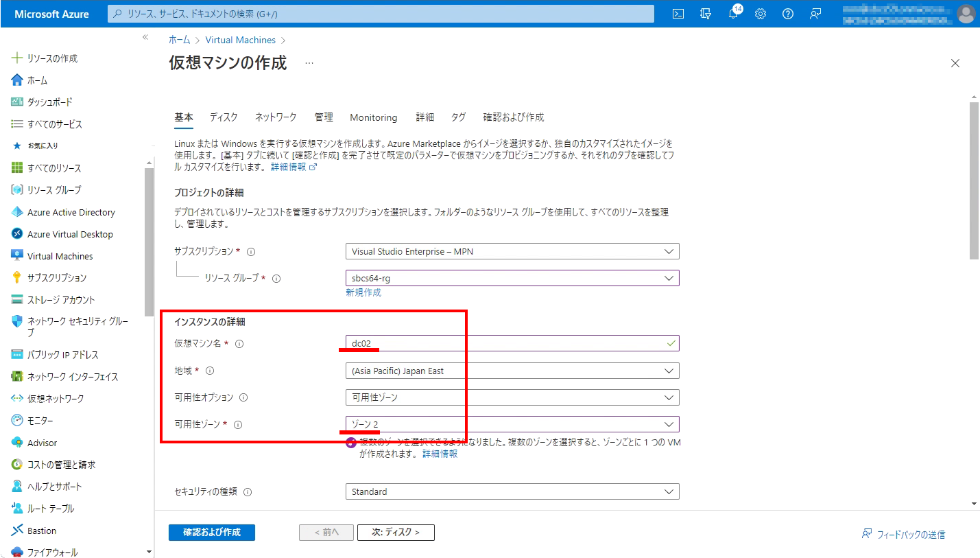Click the Azure Active Directory icon
This screenshot has width=980, height=558.
[x=17, y=212]
